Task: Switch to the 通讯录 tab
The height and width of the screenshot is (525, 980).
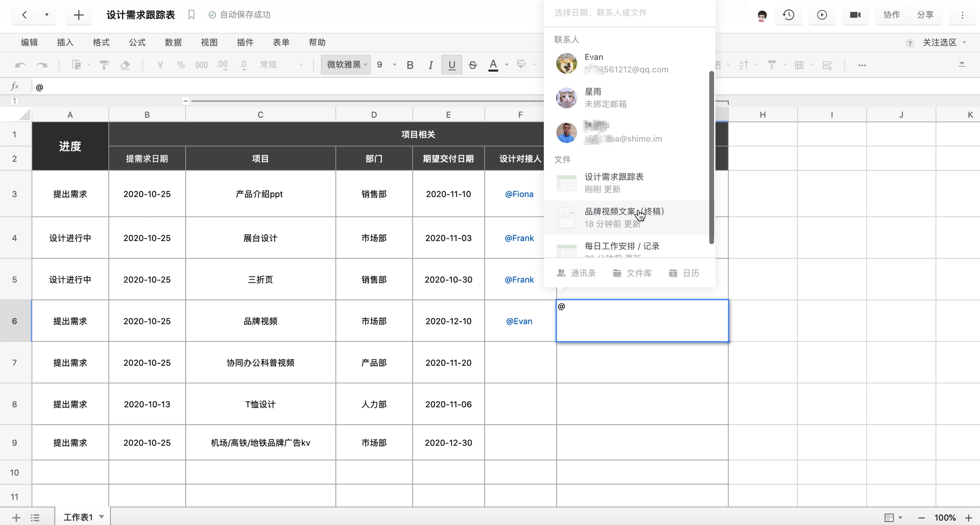Action: coord(576,273)
